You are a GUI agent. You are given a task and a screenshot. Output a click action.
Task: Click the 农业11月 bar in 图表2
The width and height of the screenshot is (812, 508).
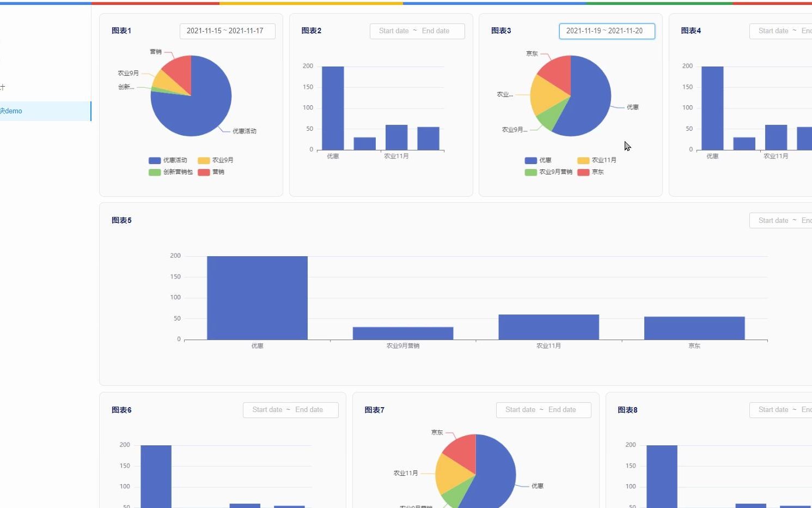point(396,137)
